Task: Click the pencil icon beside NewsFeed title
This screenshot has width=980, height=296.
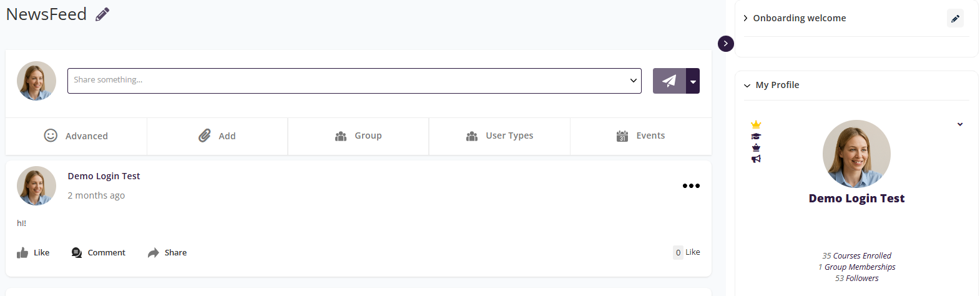Action: coord(102,14)
